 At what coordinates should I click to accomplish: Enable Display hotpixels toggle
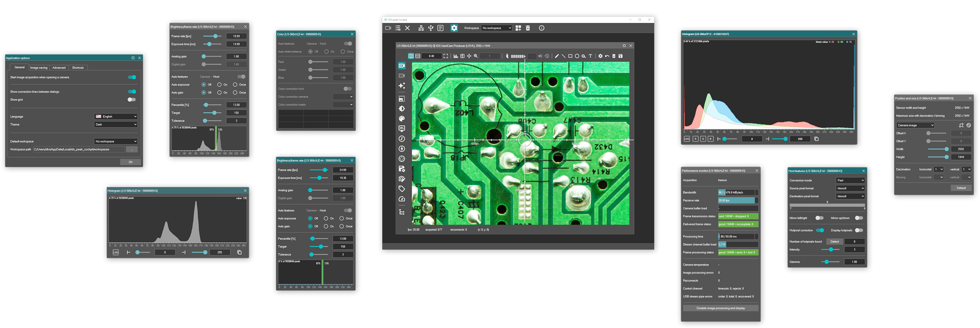click(859, 230)
